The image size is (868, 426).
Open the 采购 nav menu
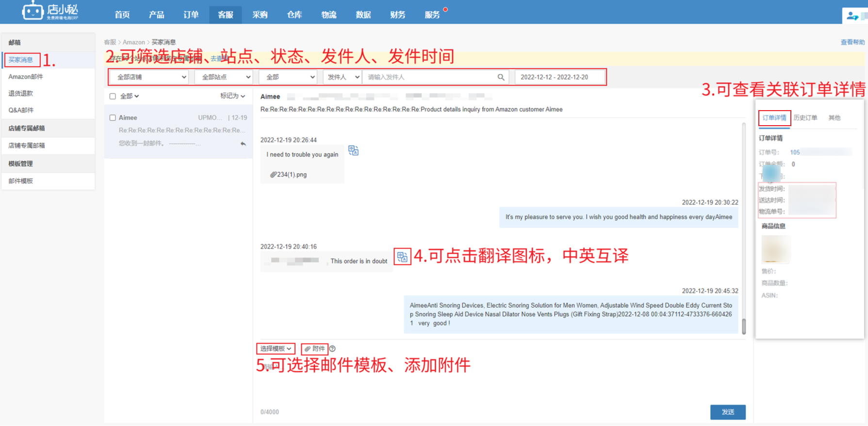[x=260, y=15]
